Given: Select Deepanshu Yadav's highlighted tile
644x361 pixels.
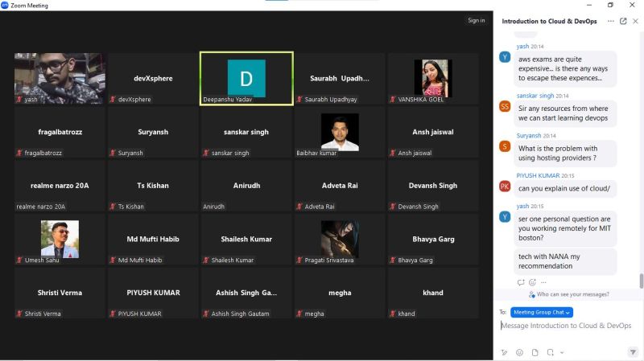Looking at the screenshot, I should [246, 78].
